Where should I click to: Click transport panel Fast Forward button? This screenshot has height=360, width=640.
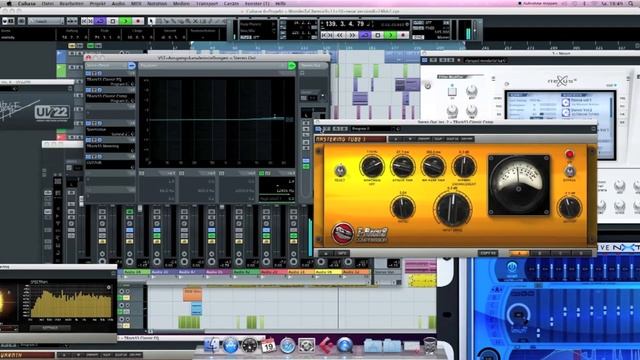(352, 36)
